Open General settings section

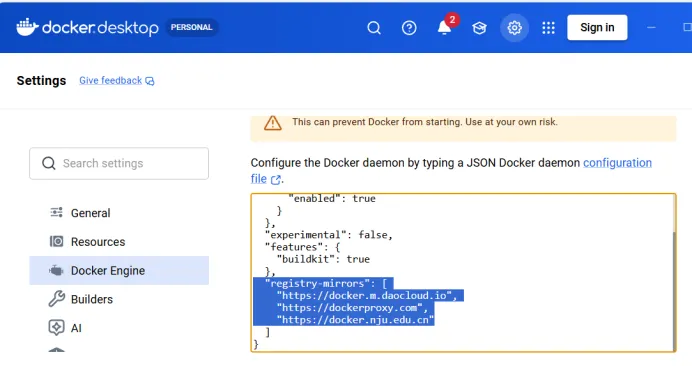click(x=119, y=213)
